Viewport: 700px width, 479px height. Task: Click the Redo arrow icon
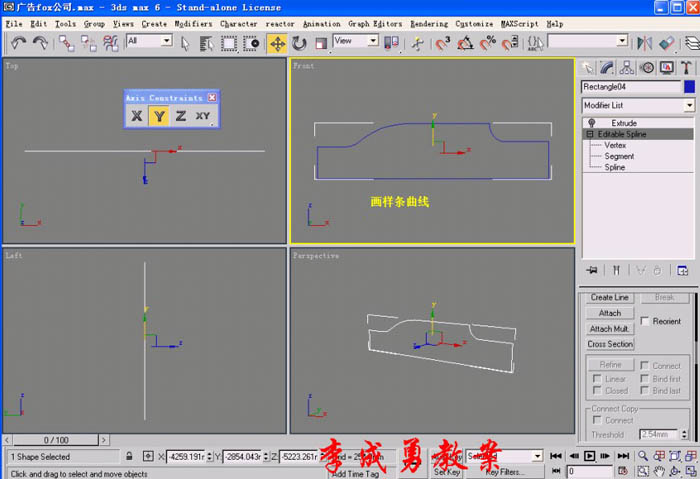(40, 43)
